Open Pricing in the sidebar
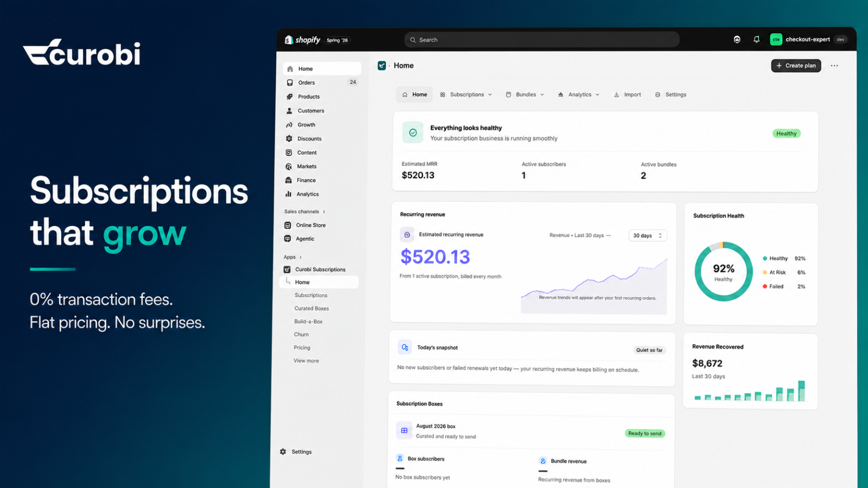 pos(302,348)
